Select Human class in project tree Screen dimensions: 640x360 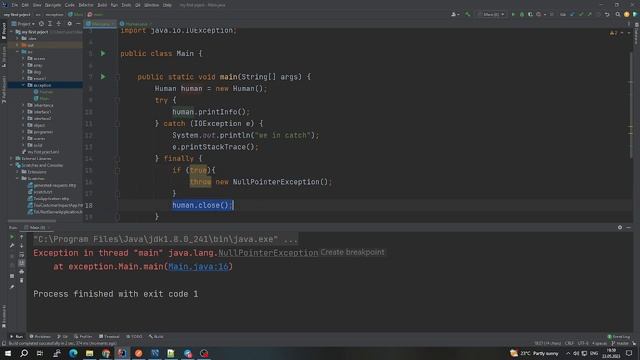point(43,92)
